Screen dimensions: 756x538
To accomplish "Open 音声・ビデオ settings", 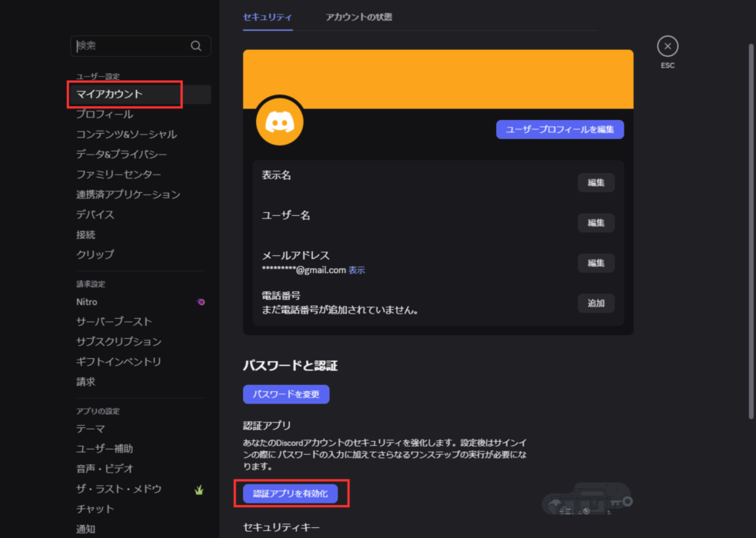I will (x=105, y=469).
